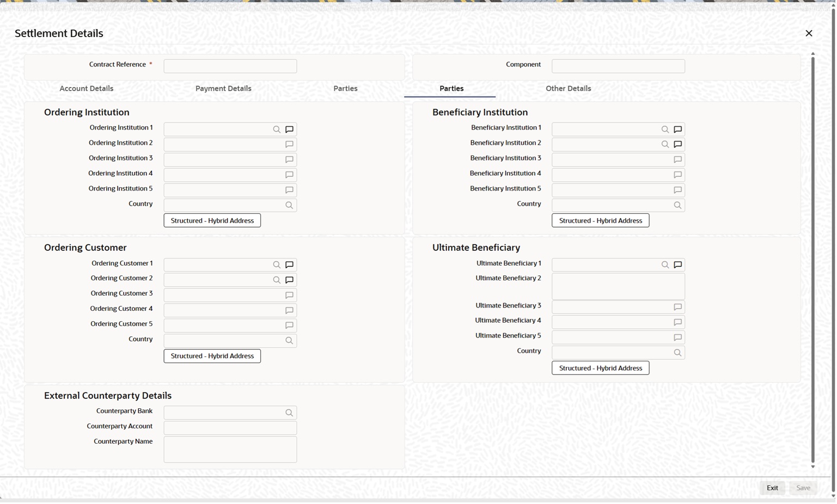Open the editor popup icon for Ordering Customer 3
This screenshot has height=504, width=837.
click(x=290, y=296)
